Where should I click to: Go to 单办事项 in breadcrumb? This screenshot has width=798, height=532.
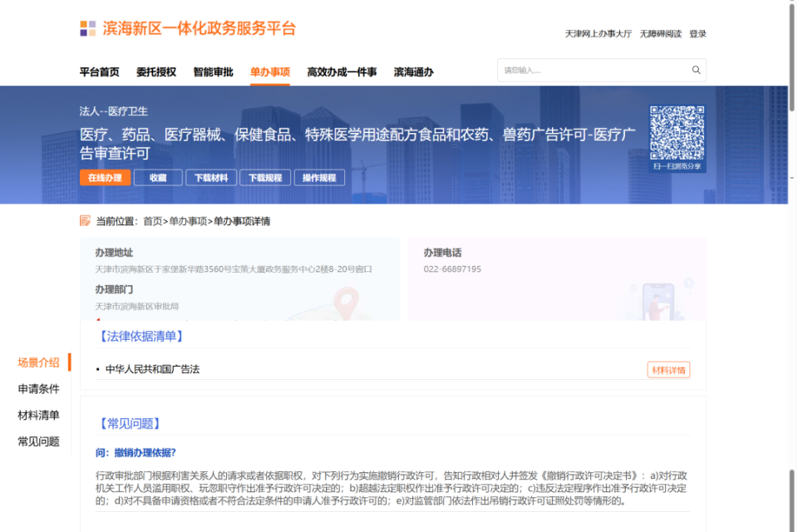(188, 221)
